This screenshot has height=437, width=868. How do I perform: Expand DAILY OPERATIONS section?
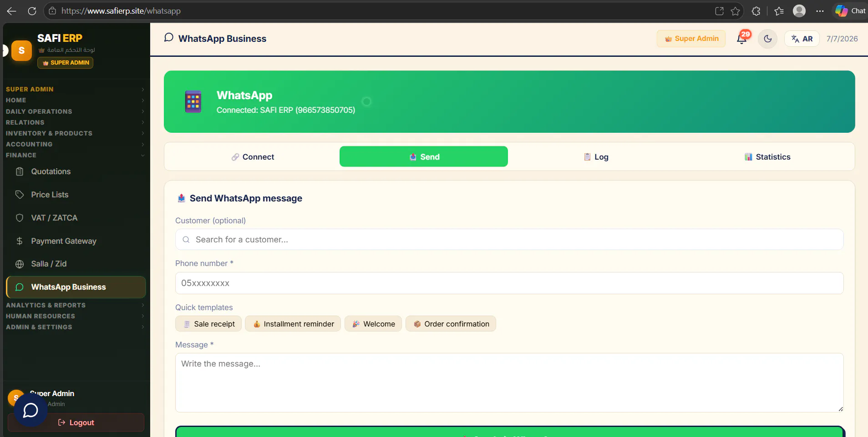(75, 111)
